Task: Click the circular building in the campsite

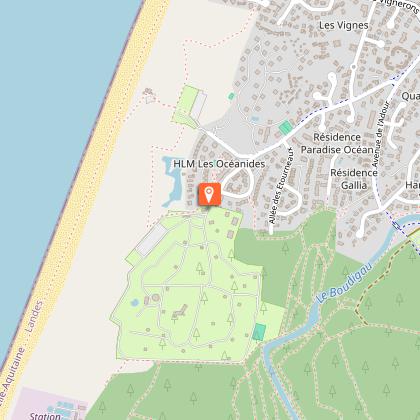Action: (155, 298)
